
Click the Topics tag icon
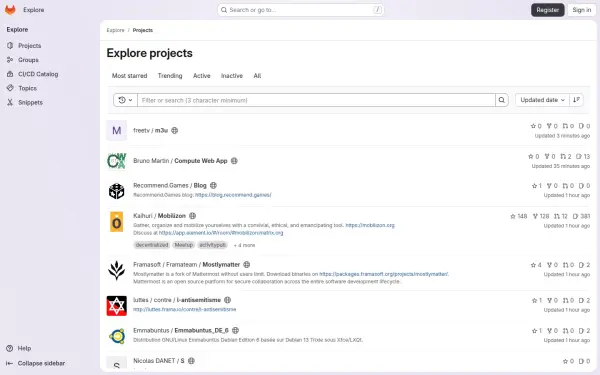pyautogui.click(x=10, y=88)
